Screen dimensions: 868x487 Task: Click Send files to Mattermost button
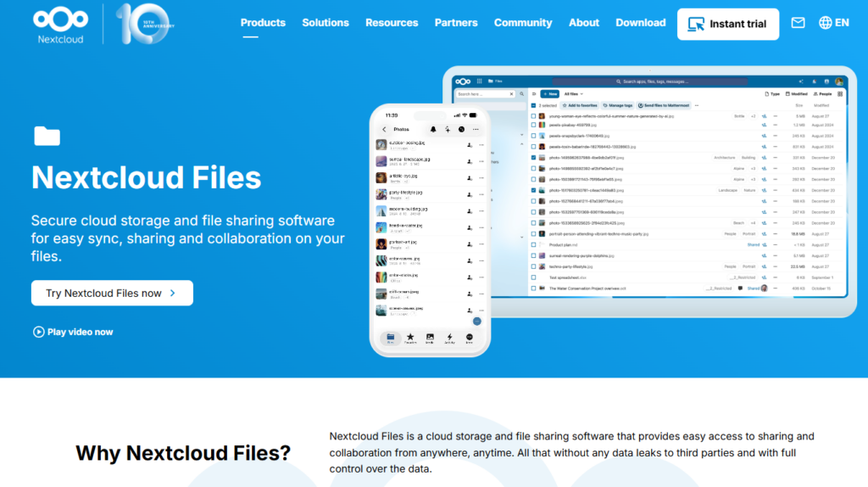coord(663,105)
